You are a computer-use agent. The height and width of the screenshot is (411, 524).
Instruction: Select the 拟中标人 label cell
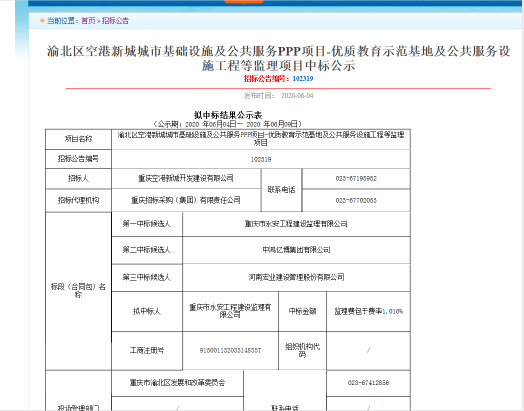tap(147, 311)
